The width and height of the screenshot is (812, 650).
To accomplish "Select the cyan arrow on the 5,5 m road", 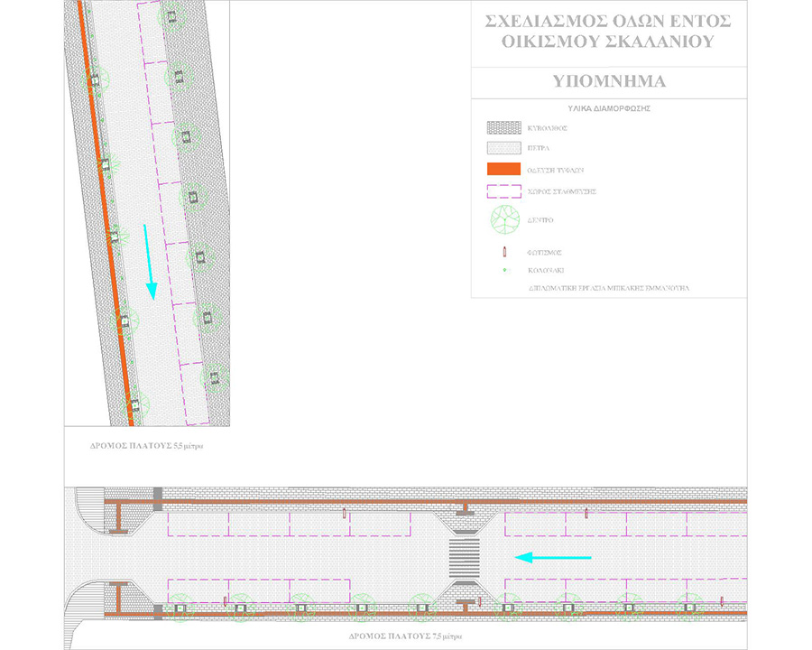I will (149, 262).
